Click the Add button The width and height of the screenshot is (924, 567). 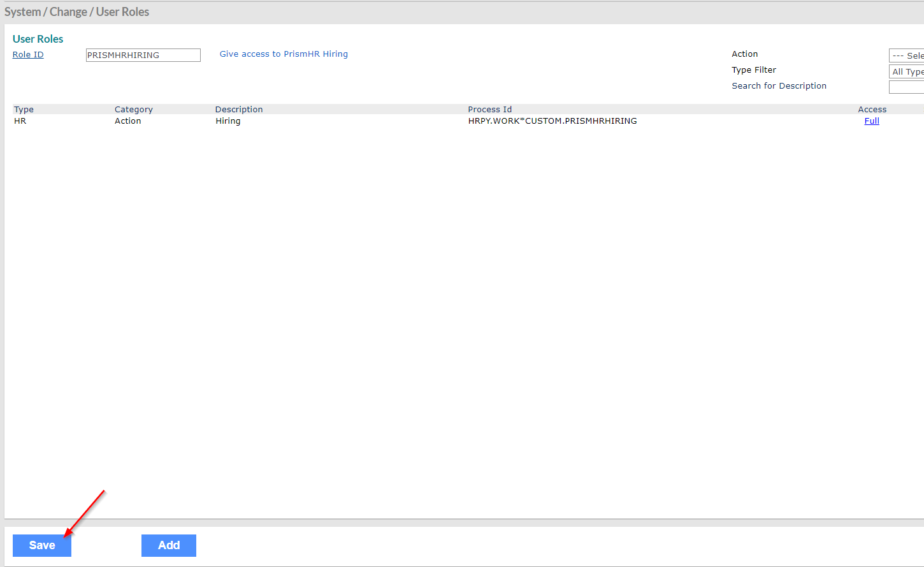[x=169, y=545]
